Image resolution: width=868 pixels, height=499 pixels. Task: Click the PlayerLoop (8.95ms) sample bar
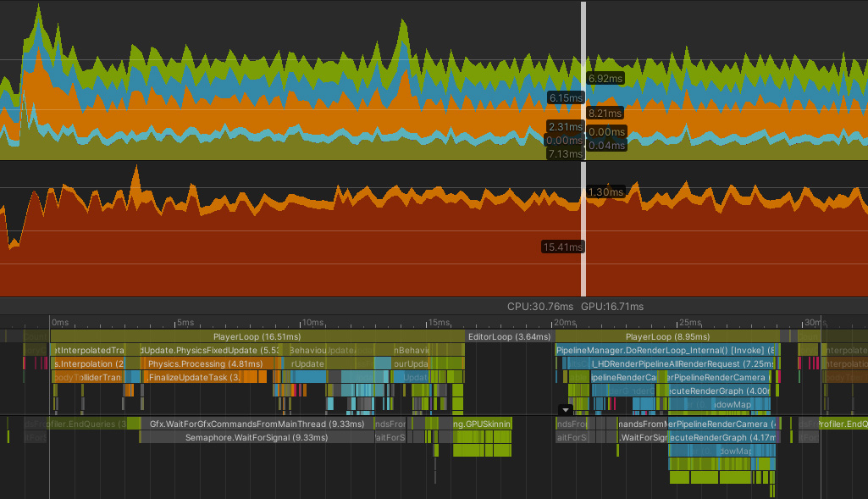click(667, 336)
